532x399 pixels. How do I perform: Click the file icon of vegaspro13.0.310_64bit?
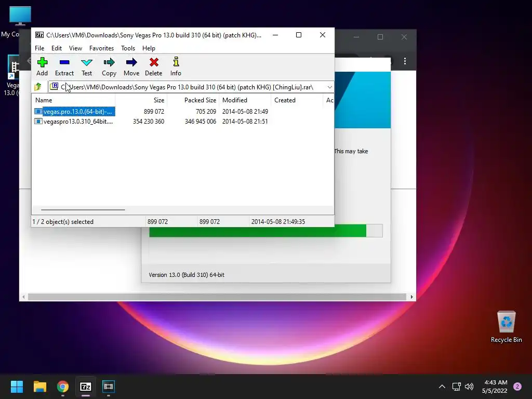click(38, 122)
